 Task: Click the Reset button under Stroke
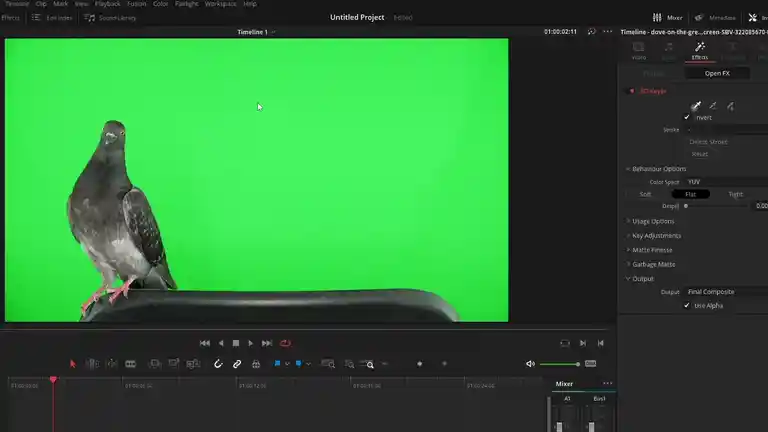699,154
